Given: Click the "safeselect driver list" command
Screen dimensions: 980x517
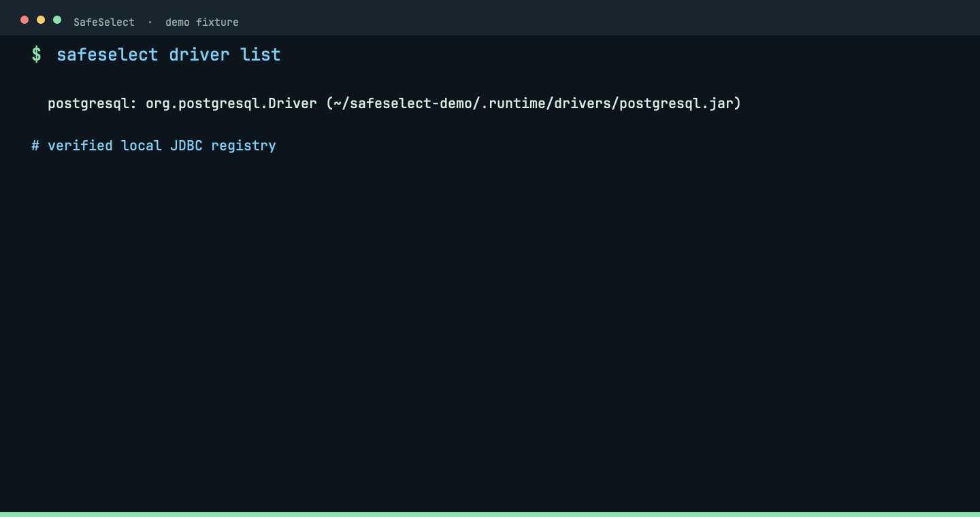Looking at the screenshot, I should (x=169, y=54).
